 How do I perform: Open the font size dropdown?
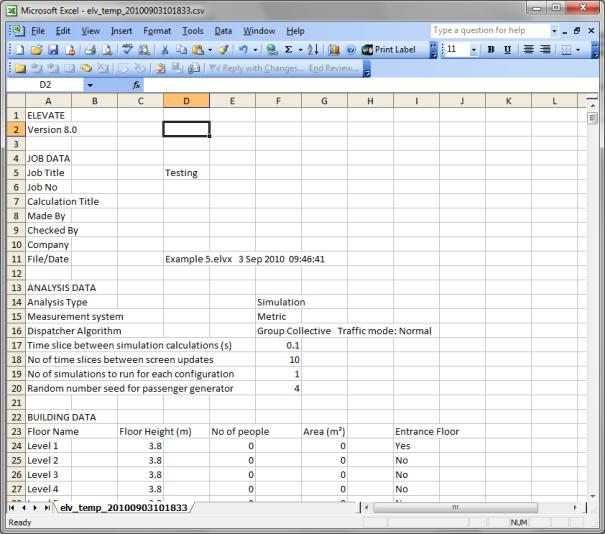tap(474, 49)
